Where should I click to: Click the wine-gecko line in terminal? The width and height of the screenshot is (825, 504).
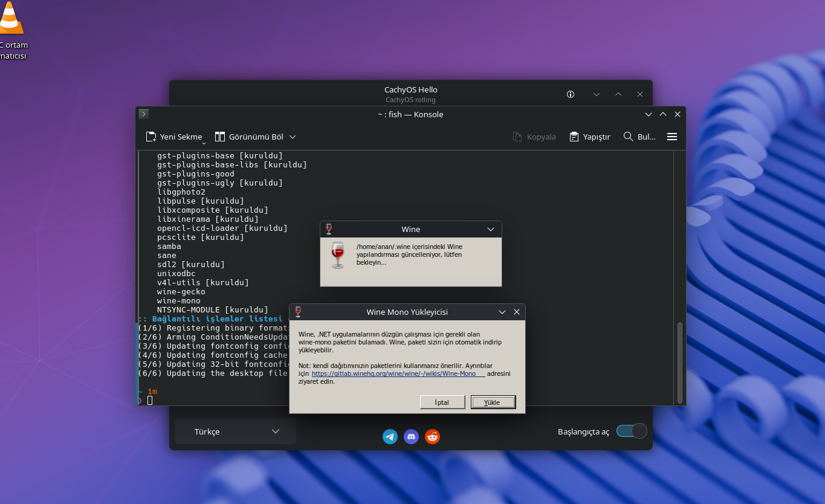click(x=181, y=292)
